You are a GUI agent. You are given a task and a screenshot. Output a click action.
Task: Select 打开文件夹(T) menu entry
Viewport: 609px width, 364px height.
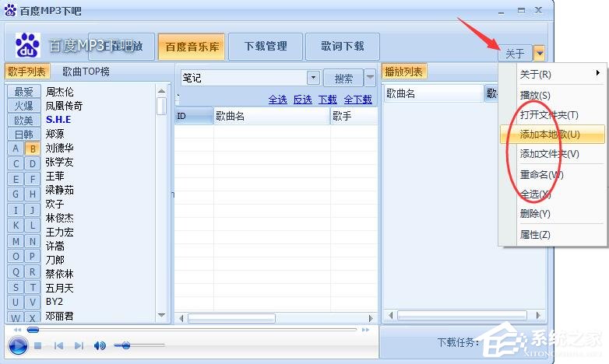point(552,115)
